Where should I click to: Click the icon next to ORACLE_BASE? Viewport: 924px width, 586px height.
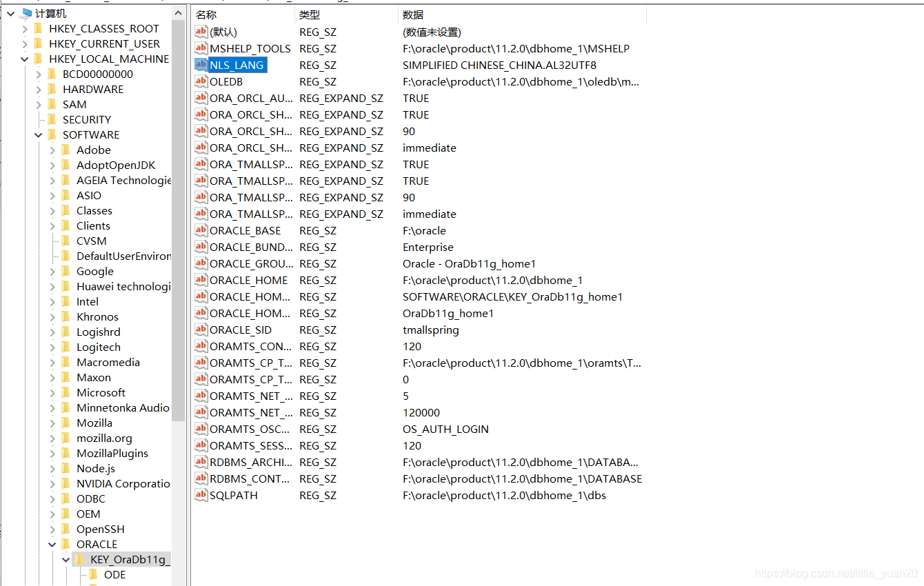[201, 230]
